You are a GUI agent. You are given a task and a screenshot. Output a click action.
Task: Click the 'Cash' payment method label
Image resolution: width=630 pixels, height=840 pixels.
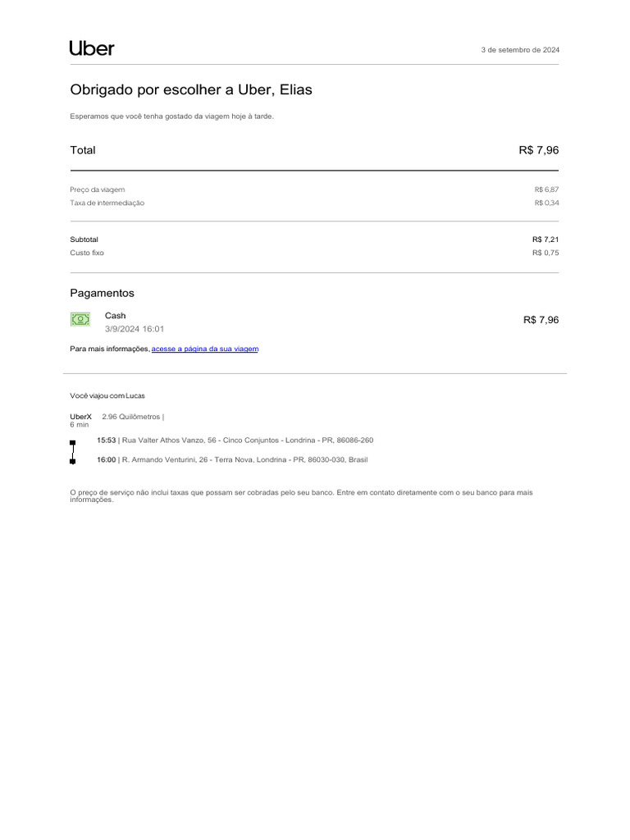pyautogui.click(x=116, y=316)
